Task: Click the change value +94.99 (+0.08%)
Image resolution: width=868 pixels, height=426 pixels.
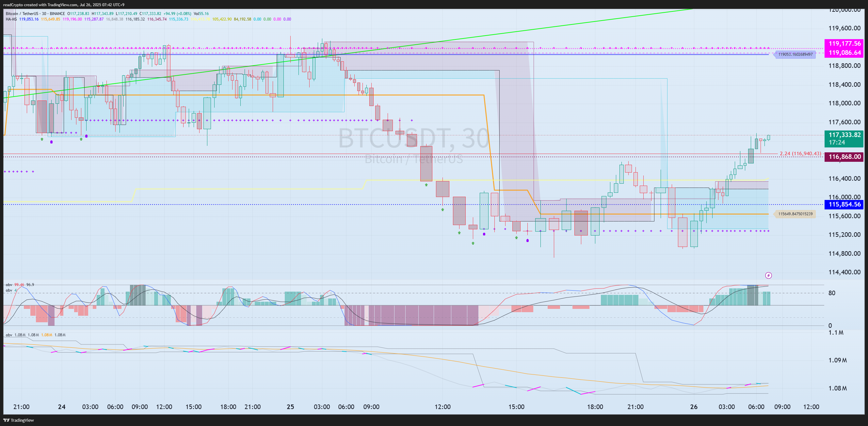Action: (177, 14)
